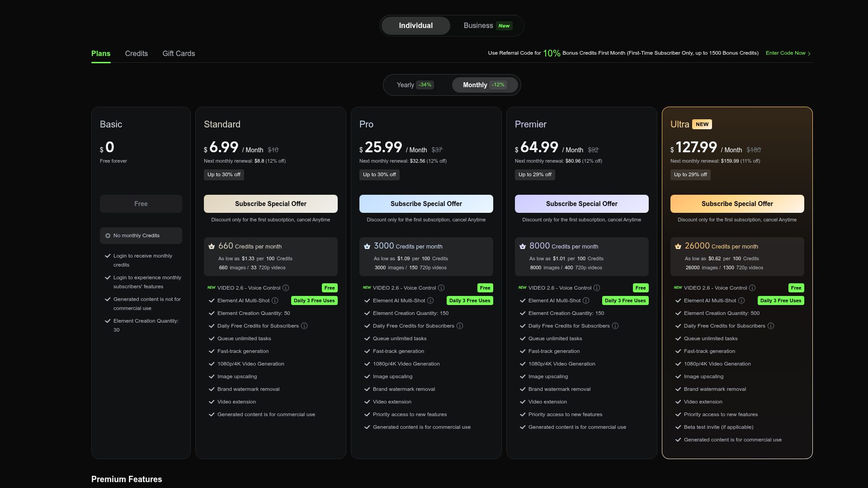The height and width of the screenshot is (488, 868).
Task: Open info icon next to Pro Element AI Multi-Shot
Action: [x=430, y=300]
